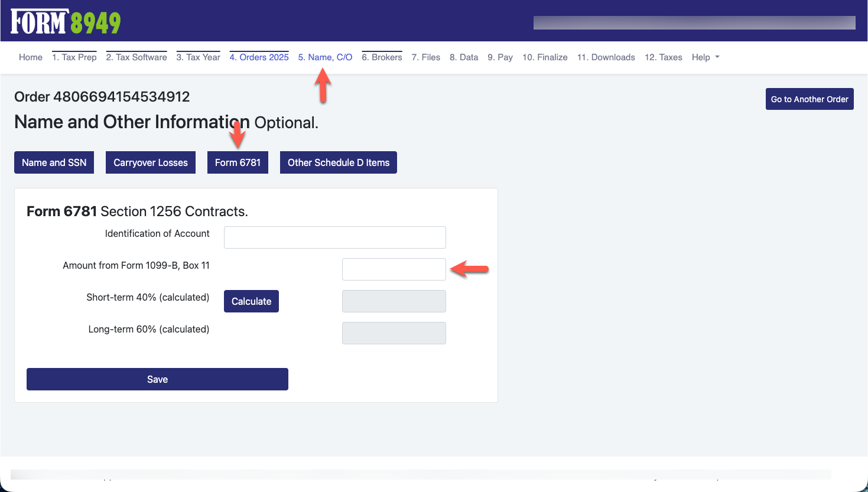This screenshot has height=492, width=868.
Task: Open the 7. Files page
Action: [425, 57]
